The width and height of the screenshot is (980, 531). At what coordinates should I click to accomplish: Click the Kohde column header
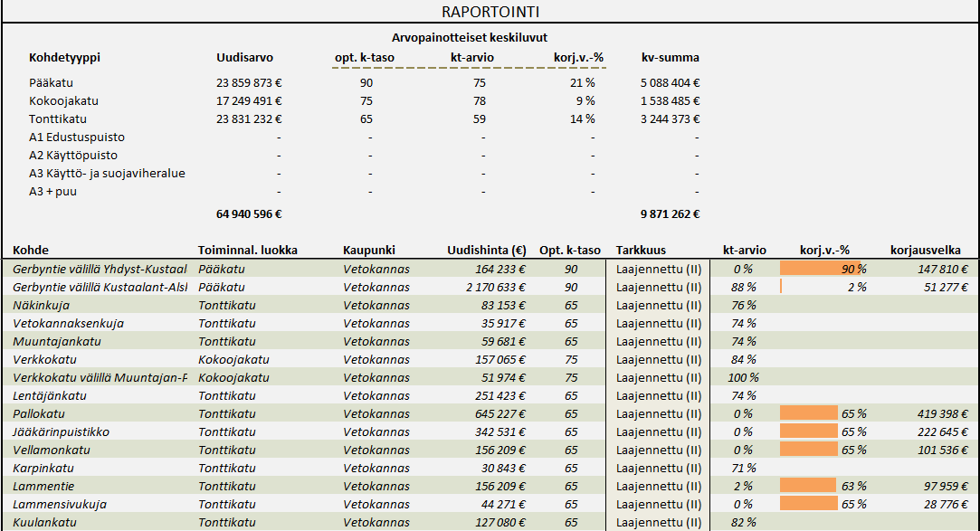point(31,250)
